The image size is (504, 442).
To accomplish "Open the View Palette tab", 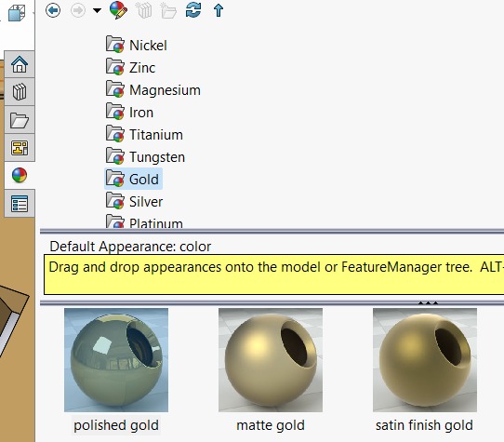I will coord(20,148).
